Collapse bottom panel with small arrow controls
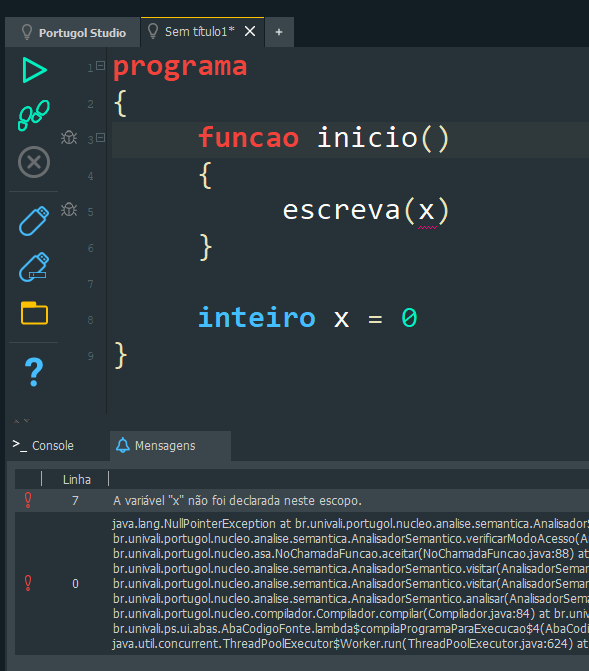The height and width of the screenshot is (671, 589). pyautogui.click(x=21, y=421)
